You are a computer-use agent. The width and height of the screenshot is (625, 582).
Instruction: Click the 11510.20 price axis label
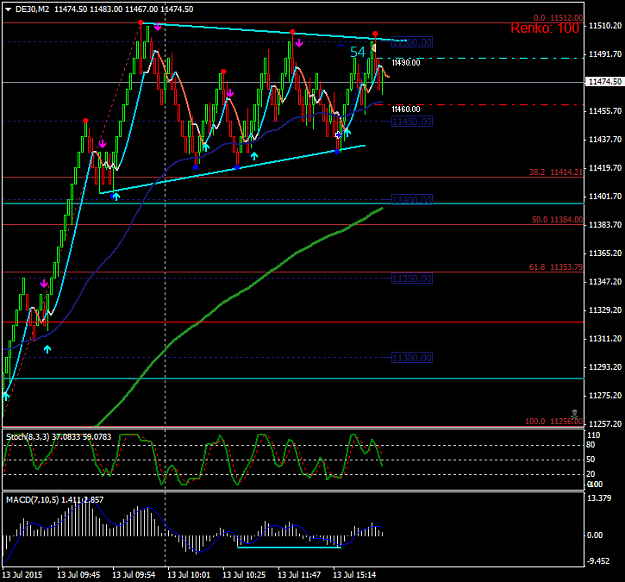pos(605,26)
